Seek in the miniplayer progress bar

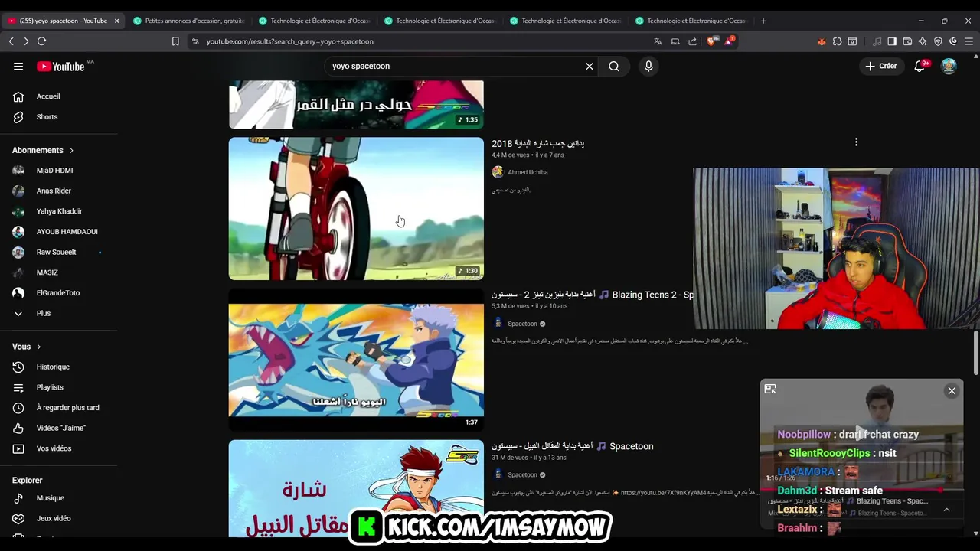(861, 491)
